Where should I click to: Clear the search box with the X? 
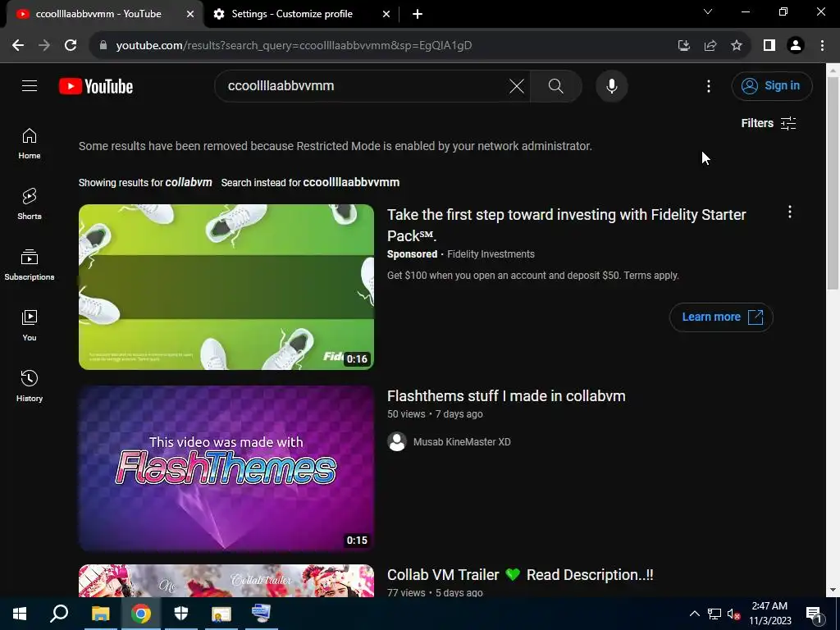517,86
